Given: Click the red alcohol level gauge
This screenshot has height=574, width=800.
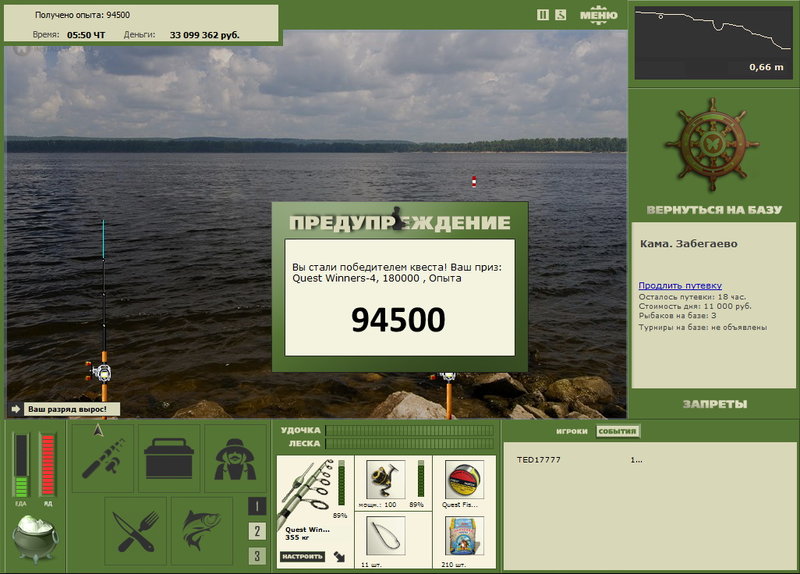Looking at the screenshot, I should (48, 465).
